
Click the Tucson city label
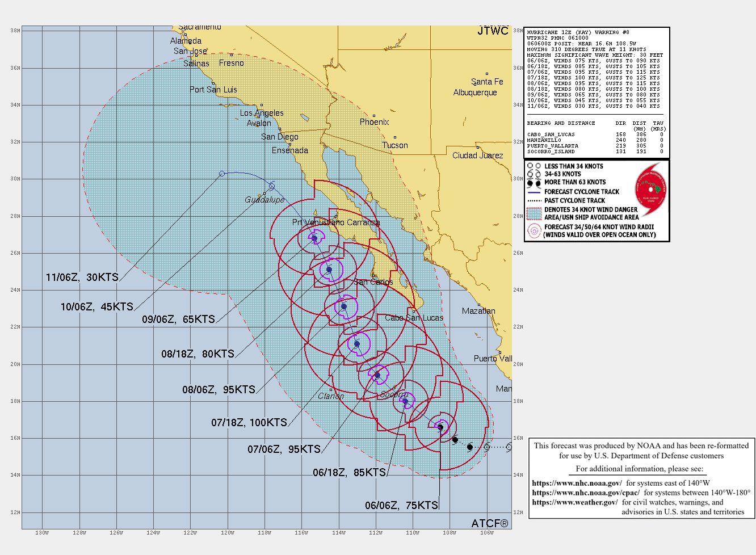(x=395, y=145)
